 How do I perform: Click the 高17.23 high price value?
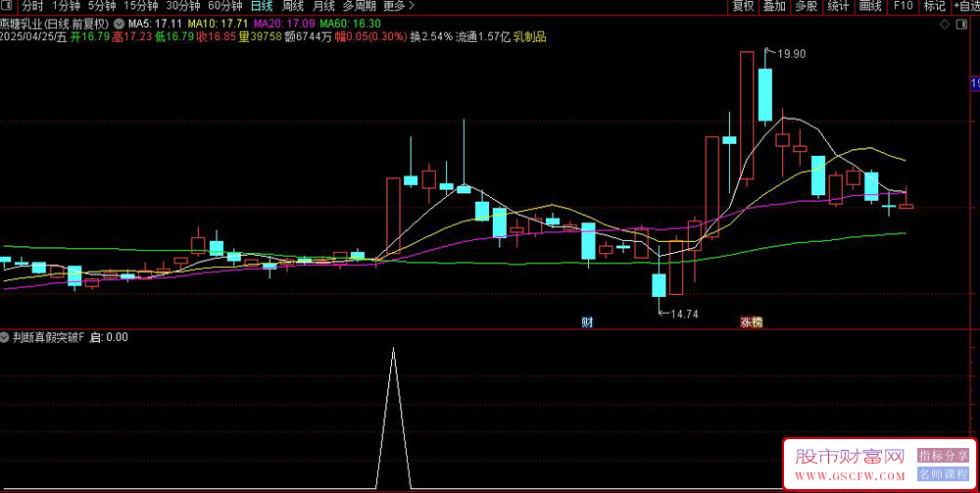(132, 37)
